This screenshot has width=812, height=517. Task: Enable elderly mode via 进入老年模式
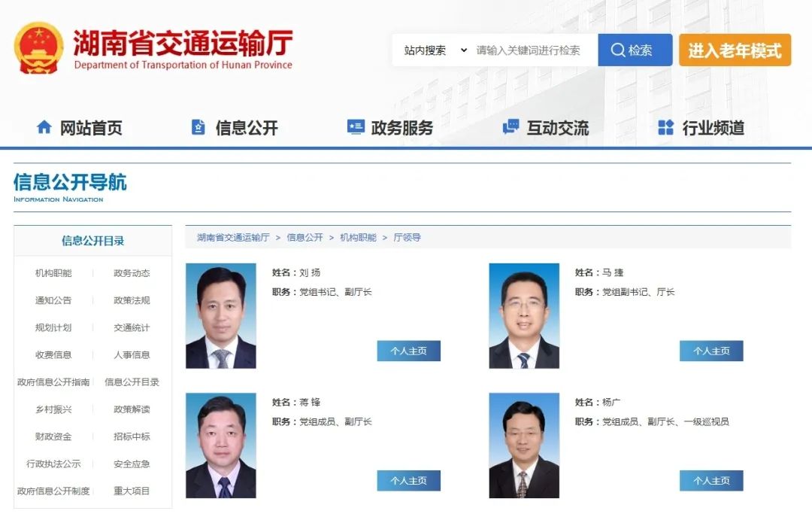click(x=735, y=50)
